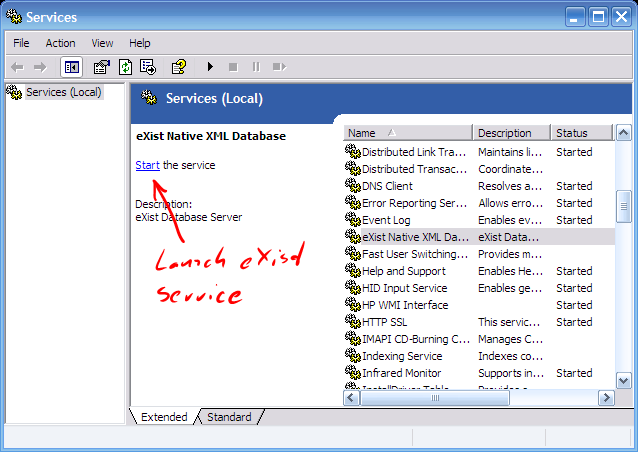Open the View menu
Viewport: 638px width, 452px height.
coord(102,43)
